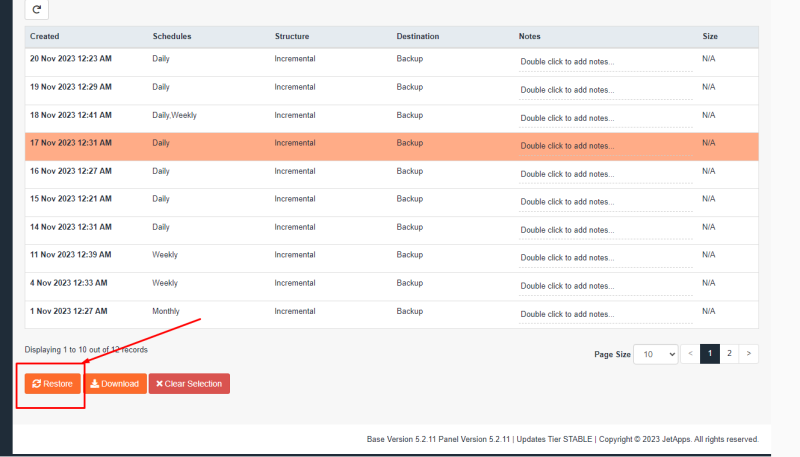Click notes field for 18 Nov backup
Viewport: 800px width, 457px height.
(605, 118)
